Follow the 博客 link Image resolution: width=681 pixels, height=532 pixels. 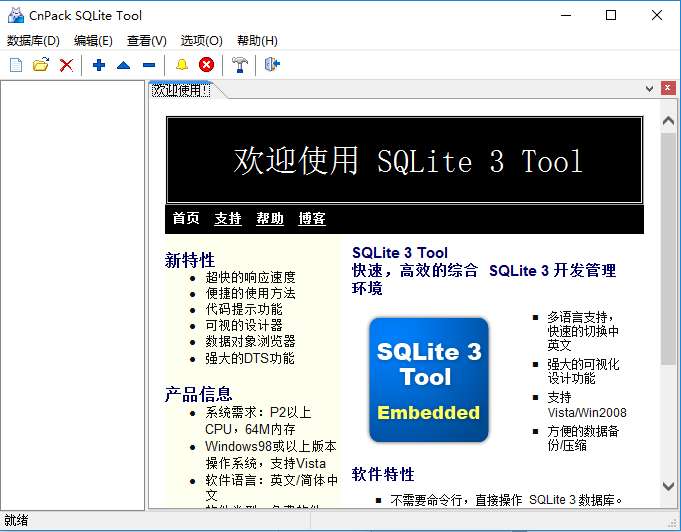[312, 218]
